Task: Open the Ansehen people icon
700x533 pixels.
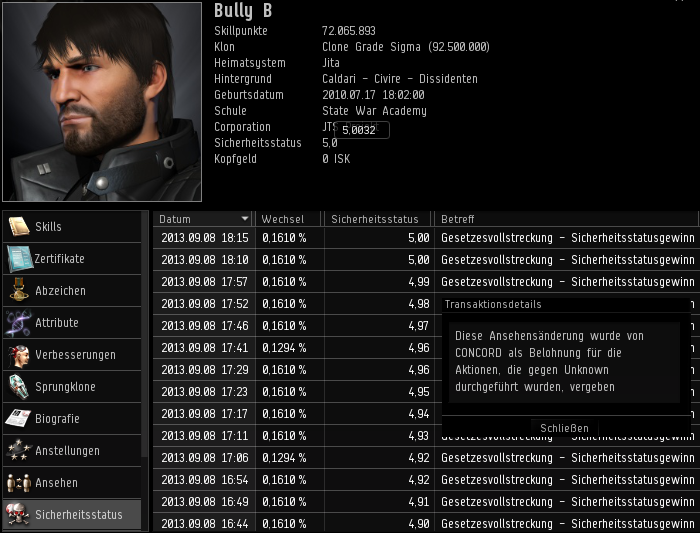Action: [19, 483]
